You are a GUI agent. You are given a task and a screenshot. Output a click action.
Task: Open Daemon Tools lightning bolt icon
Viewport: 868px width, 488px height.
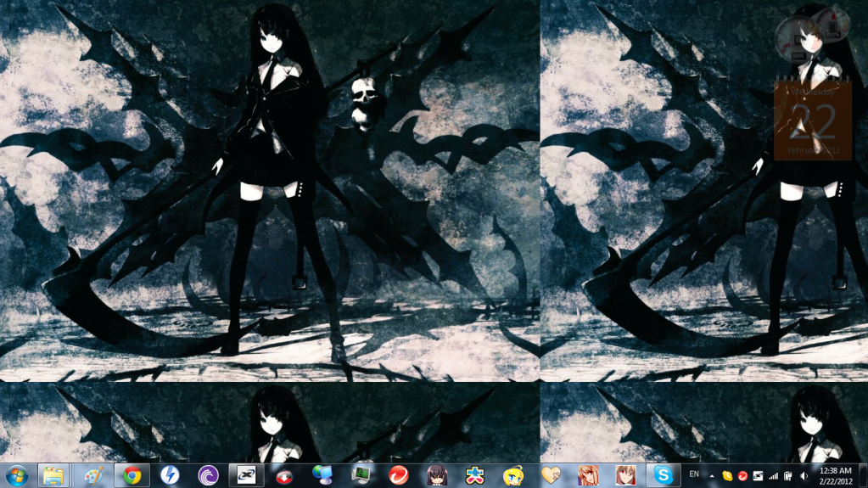(170, 475)
